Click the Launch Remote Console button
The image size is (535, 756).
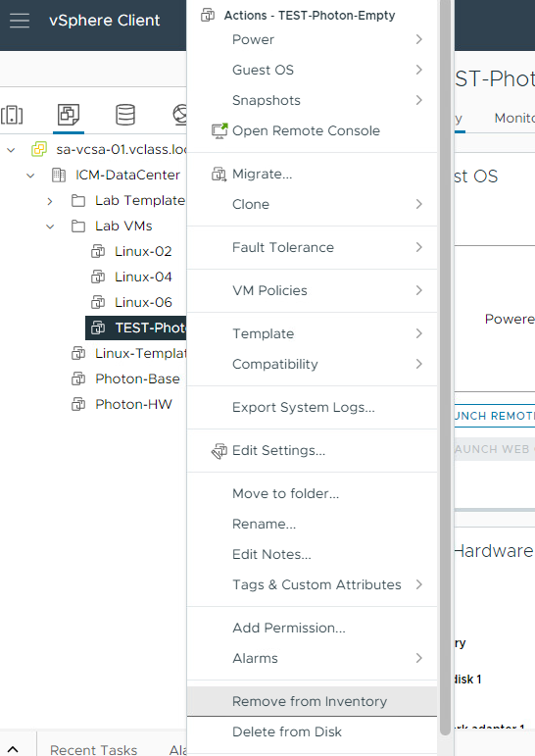coord(495,416)
